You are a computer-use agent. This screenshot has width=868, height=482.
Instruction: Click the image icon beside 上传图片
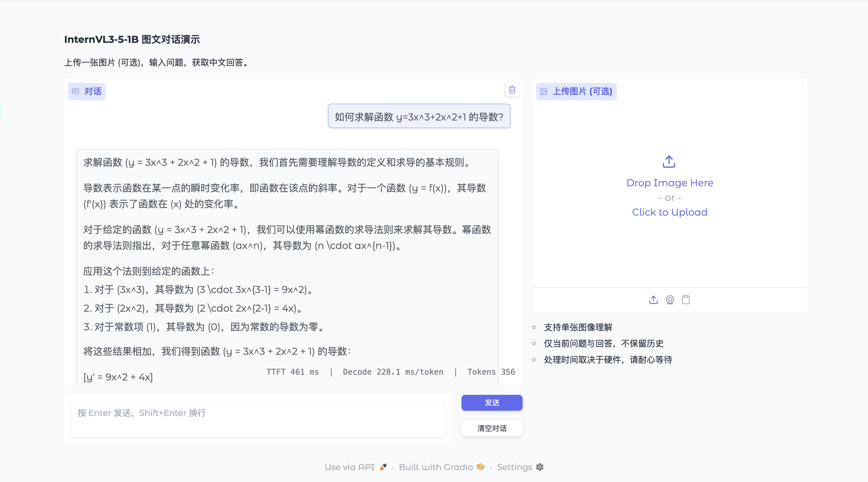coord(543,91)
